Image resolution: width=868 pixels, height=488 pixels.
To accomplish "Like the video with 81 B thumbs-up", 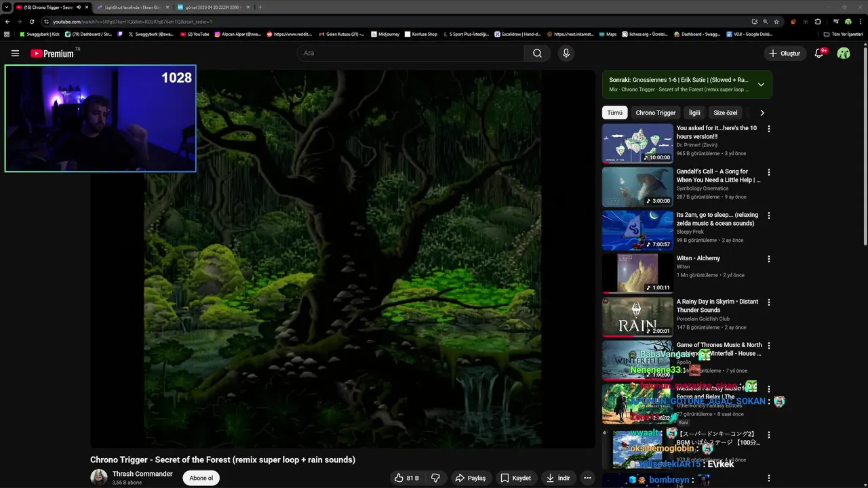I will click(406, 478).
